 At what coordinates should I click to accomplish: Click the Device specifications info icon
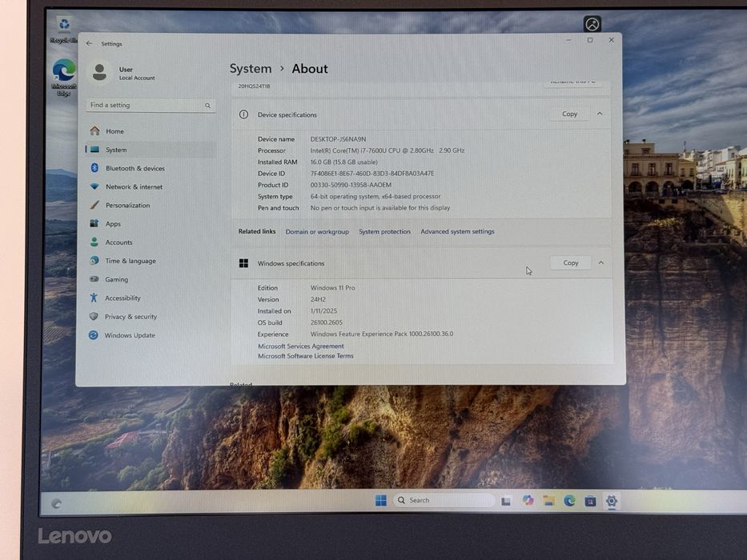click(243, 114)
